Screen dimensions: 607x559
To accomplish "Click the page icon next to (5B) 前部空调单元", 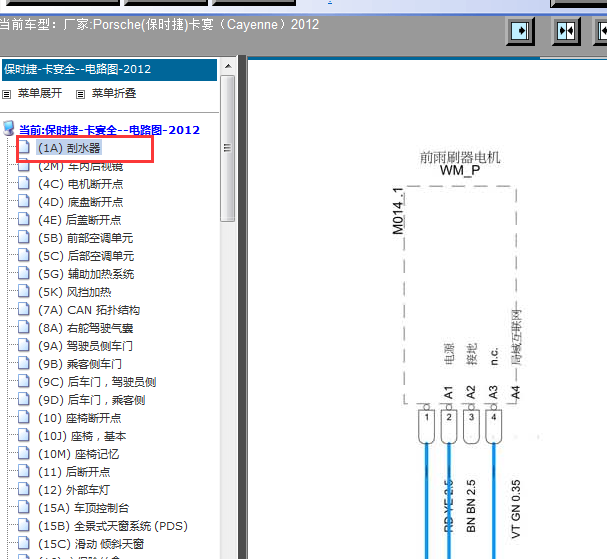I will coord(24,237).
